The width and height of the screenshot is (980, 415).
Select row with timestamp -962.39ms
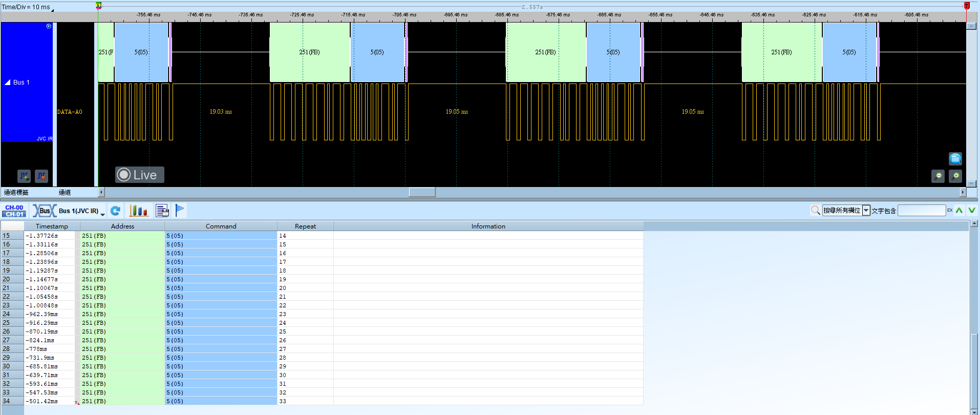click(322, 314)
